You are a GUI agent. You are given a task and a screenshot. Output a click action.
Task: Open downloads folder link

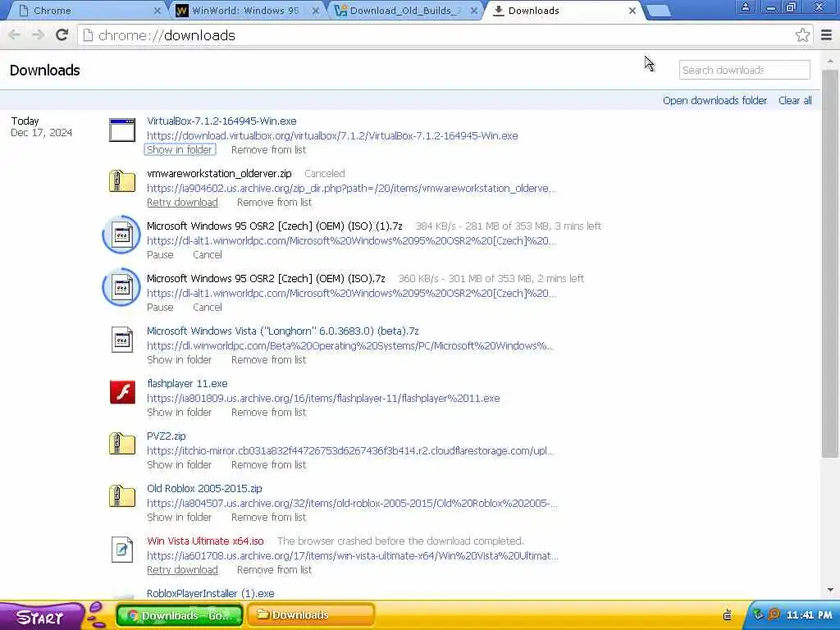click(714, 100)
